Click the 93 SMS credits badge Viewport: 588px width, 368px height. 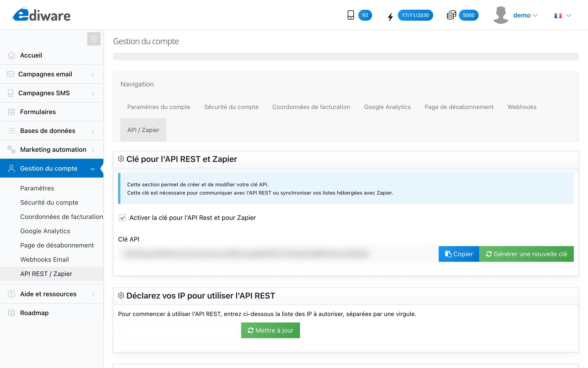click(365, 15)
